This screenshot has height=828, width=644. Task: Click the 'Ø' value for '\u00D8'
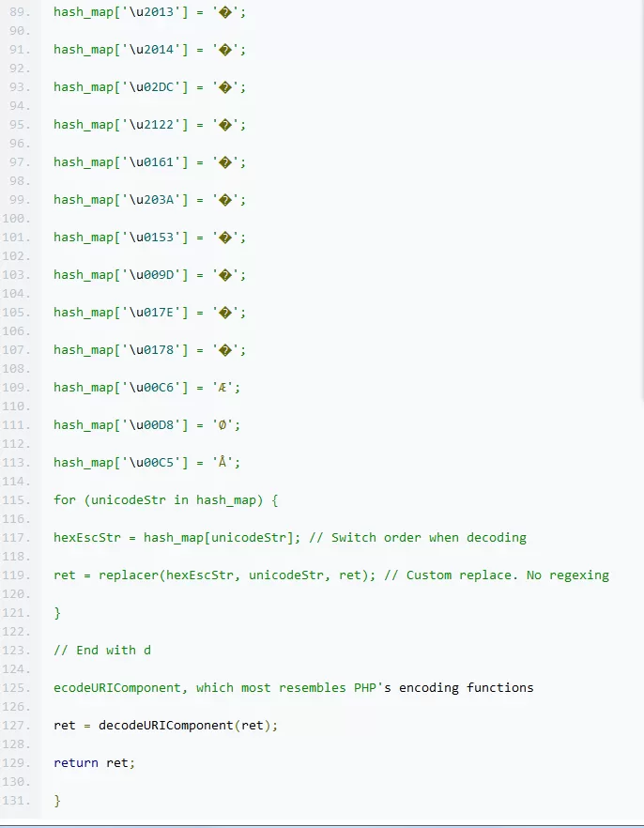pyautogui.click(x=222, y=425)
